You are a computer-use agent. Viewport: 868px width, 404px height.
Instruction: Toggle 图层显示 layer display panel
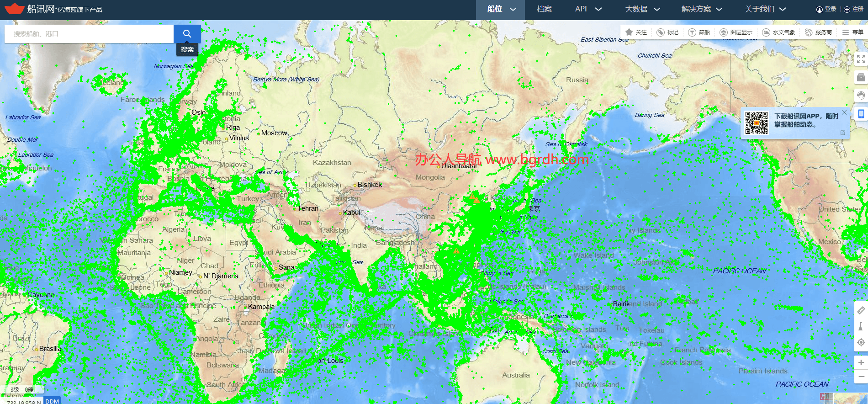(x=736, y=32)
